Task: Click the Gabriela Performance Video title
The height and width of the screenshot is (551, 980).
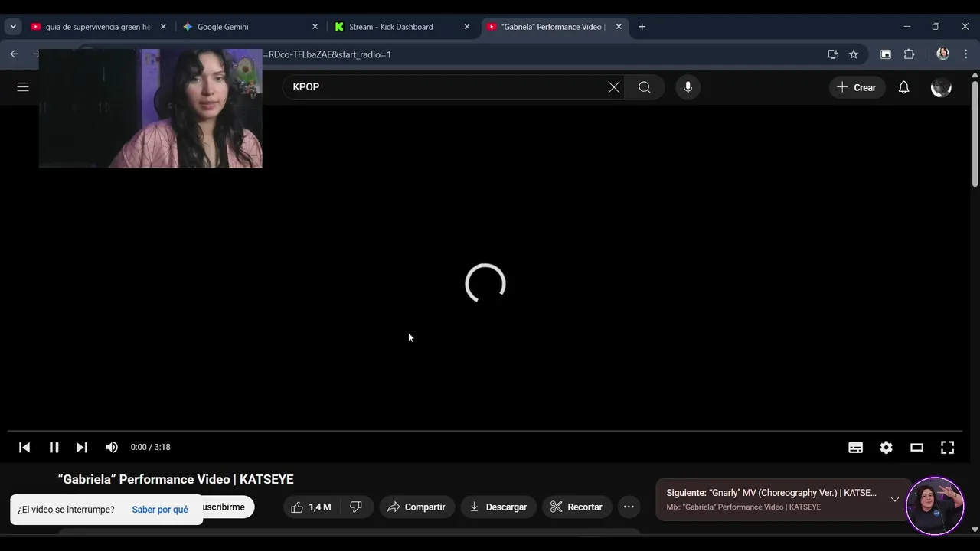Action: pyautogui.click(x=175, y=479)
